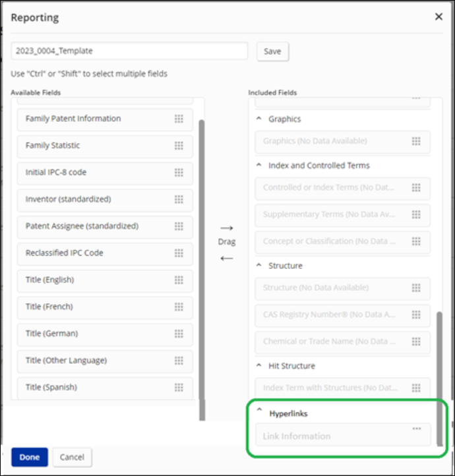Click grip icon beside Title (English)
455x476 pixels.
coord(179,280)
